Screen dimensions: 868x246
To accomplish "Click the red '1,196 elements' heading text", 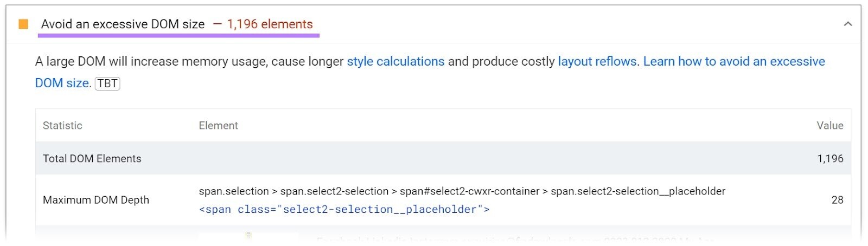I will coord(270,24).
